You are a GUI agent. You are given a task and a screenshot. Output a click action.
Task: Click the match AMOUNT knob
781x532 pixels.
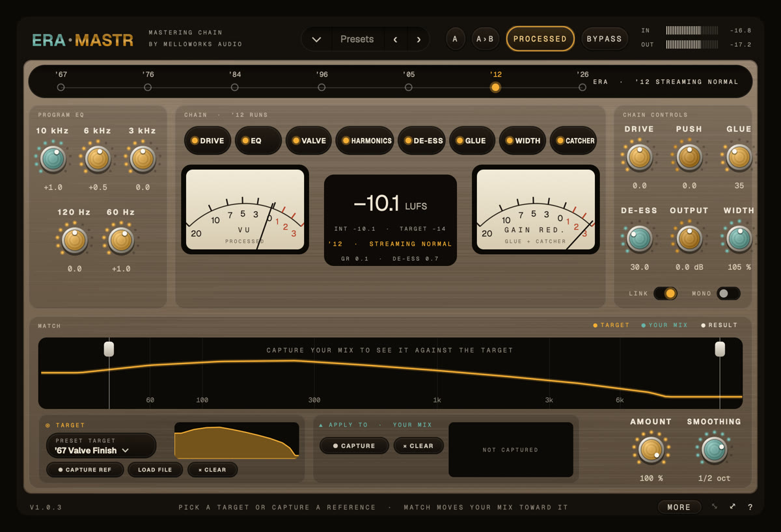(651, 449)
